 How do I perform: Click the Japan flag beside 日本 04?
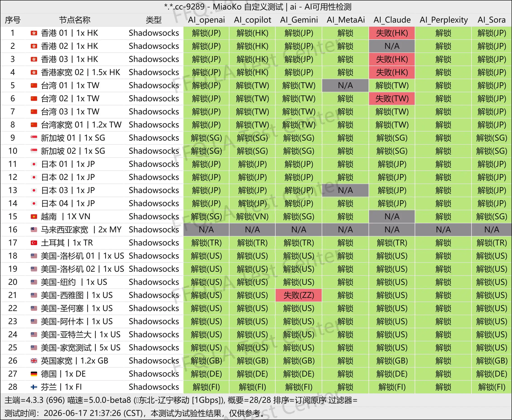34,203
